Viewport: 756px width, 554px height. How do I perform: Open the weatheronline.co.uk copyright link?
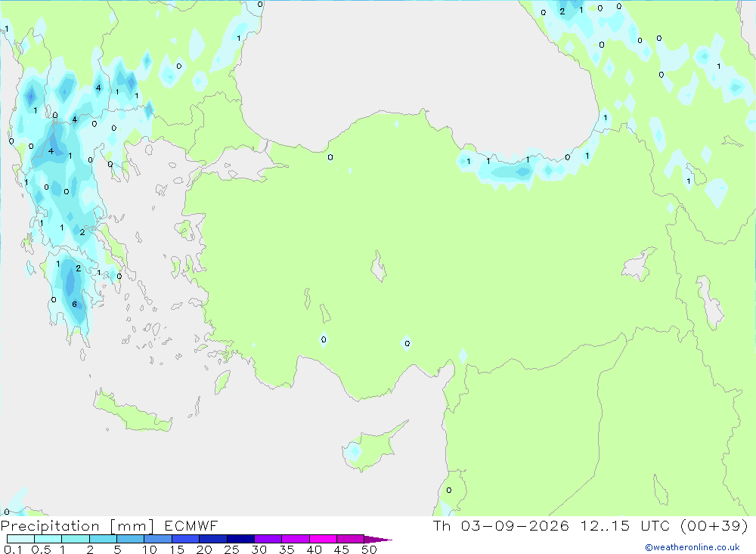coord(692,547)
